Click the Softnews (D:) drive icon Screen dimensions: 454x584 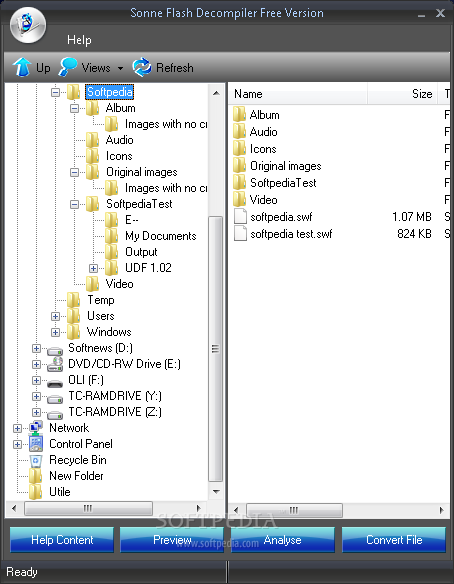pos(55,350)
